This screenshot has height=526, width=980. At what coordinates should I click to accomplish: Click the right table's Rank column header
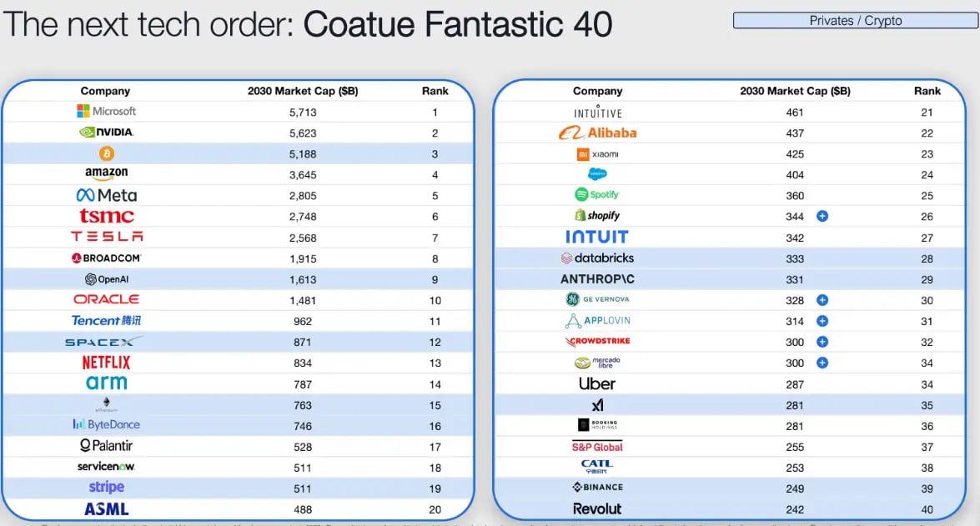[x=927, y=91]
